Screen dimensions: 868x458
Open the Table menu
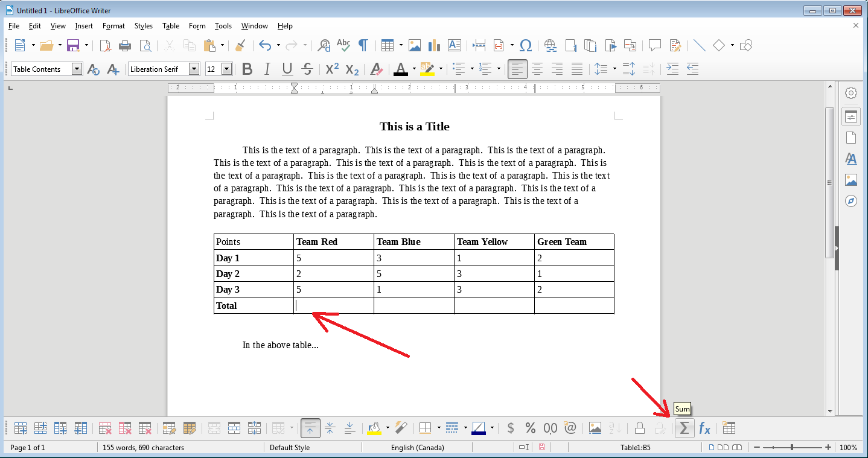tap(170, 25)
